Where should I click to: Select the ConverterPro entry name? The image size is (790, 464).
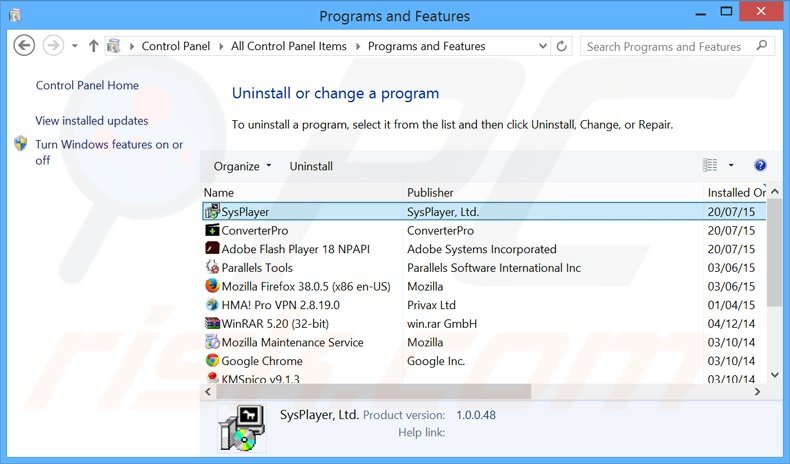point(254,230)
